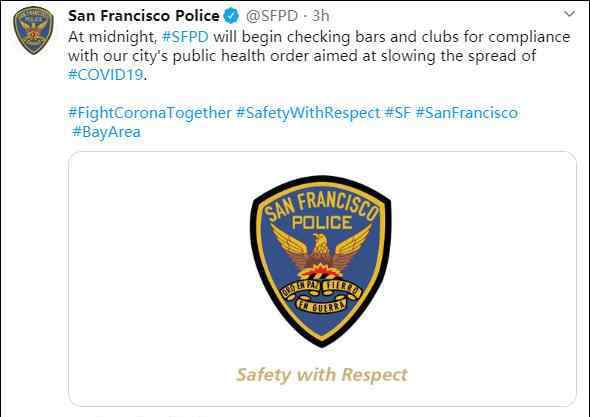Viewport: 590px width, 417px height.
Task: Open the #SanFrancisco hashtag
Action: [x=467, y=113]
